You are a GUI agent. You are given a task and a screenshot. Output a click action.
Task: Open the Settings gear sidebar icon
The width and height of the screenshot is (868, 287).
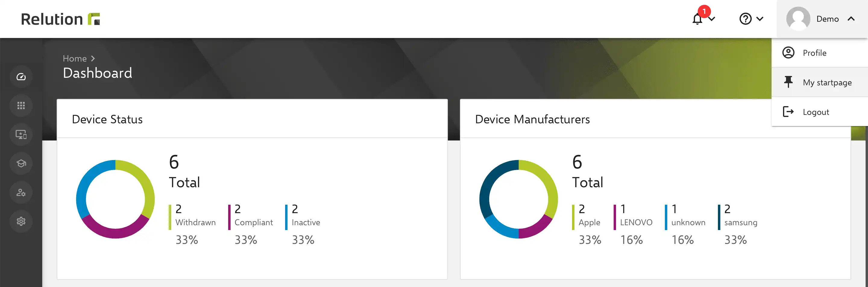tap(21, 221)
